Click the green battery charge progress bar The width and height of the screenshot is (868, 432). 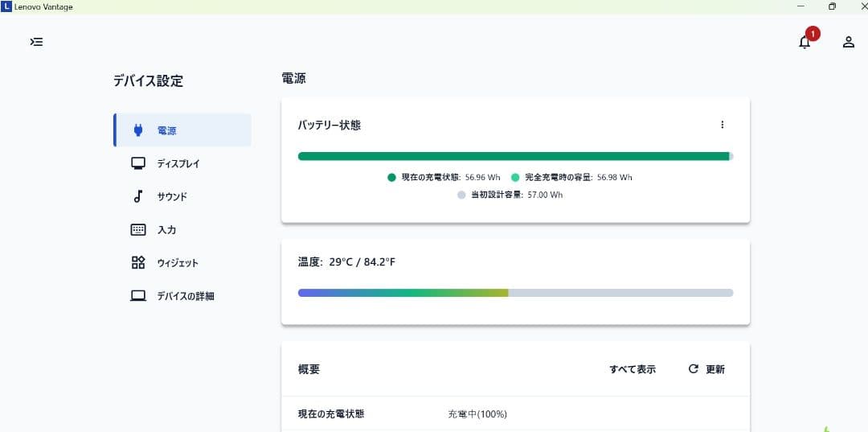pos(514,156)
